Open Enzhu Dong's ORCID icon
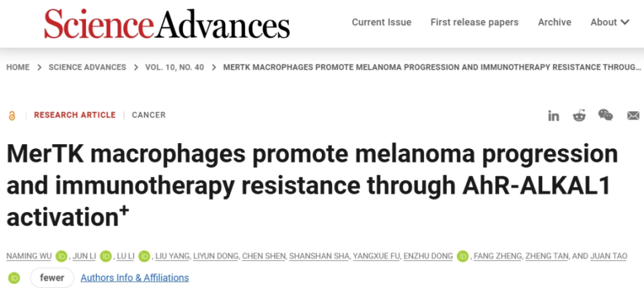 (463, 256)
